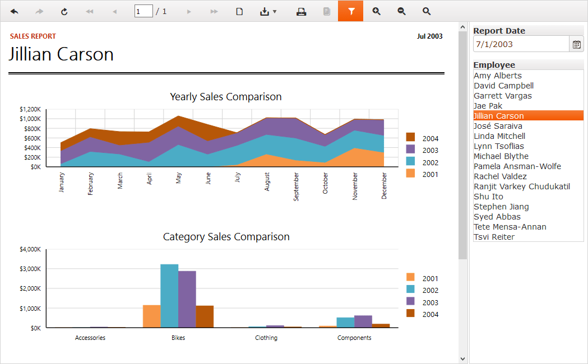Print the report
The height and width of the screenshot is (364, 588).
coord(301,11)
